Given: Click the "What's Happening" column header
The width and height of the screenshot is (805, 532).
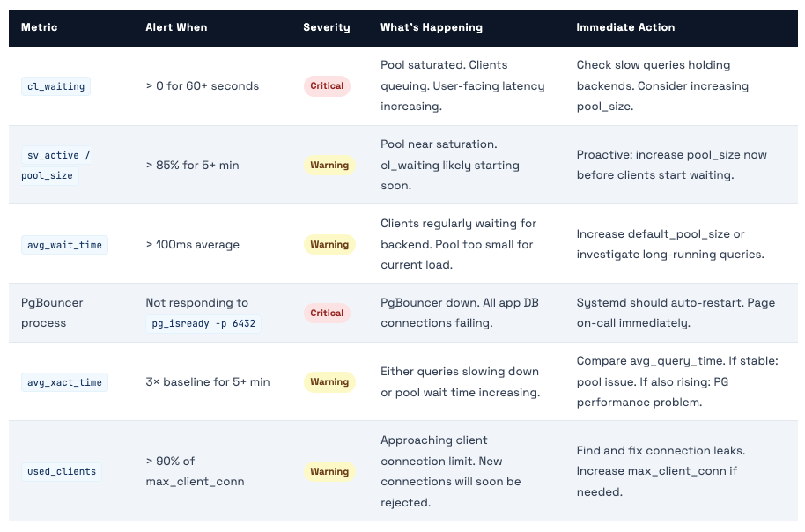Looking at the screenshot, I should coord(432,27).
